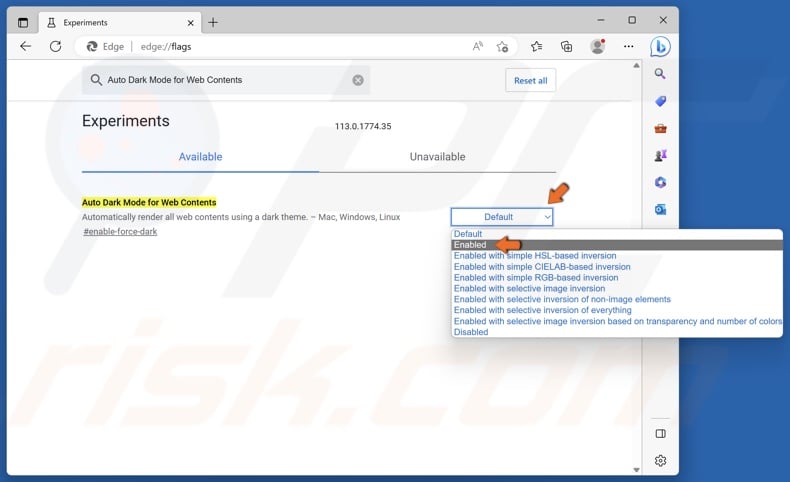
Task: Open a new tab with the plus button
Action: tap(213, 22)
